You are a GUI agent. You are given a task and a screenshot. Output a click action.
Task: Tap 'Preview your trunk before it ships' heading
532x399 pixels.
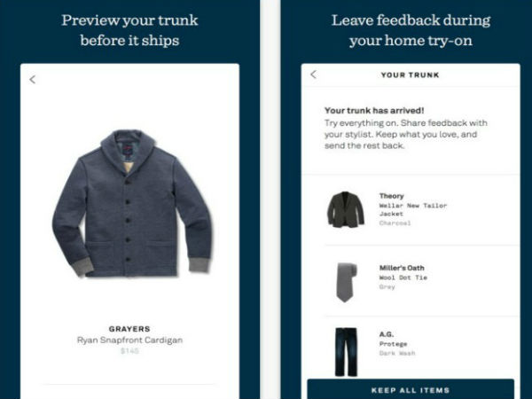pos(129,30)
